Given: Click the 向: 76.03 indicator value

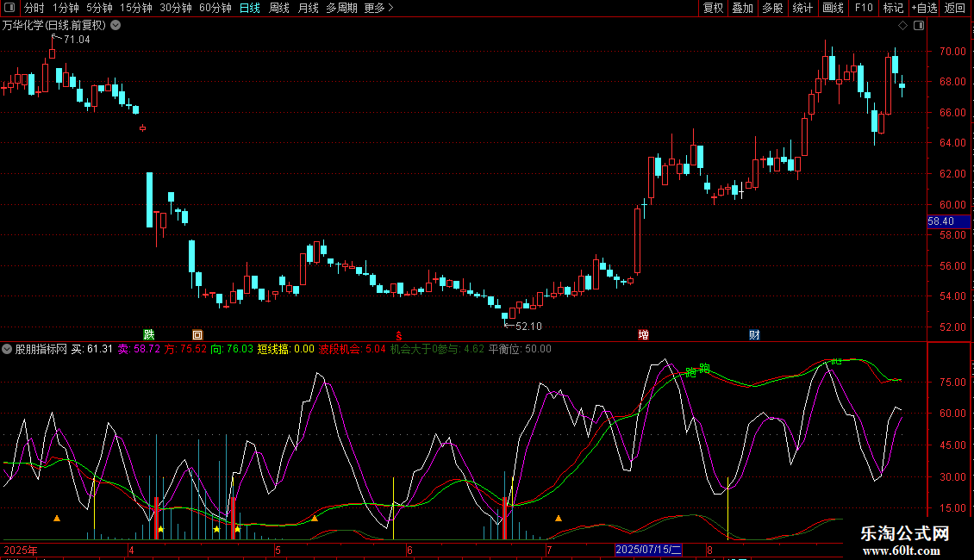Looking at the screenshot, I should click(x=232, y=349).
